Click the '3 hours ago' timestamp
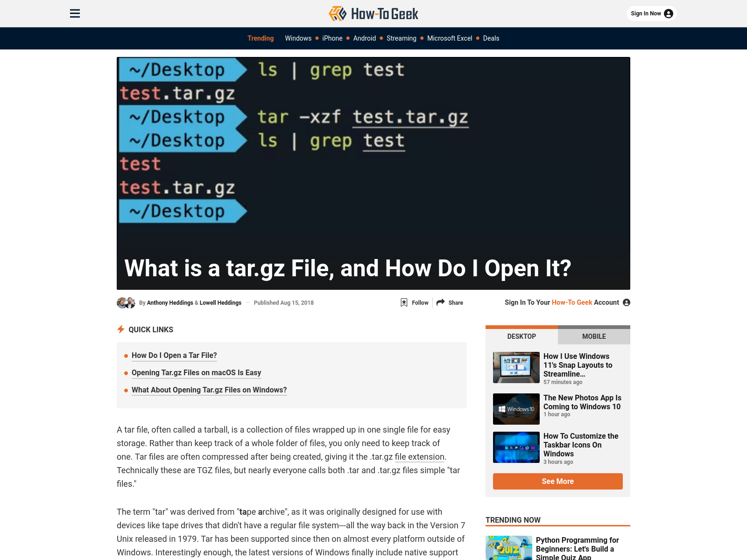The width and height of the screenshot is (747, 560). (x=558, y=462)
